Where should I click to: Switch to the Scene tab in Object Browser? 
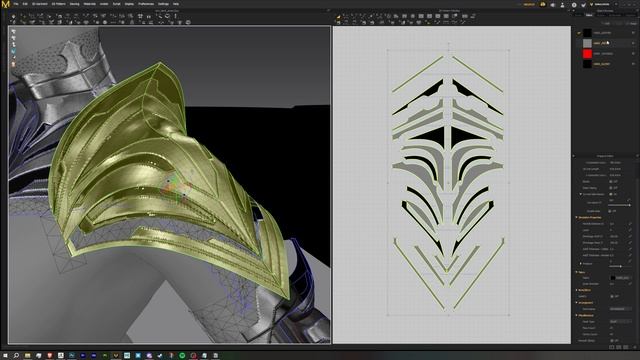tap(578, 15)
